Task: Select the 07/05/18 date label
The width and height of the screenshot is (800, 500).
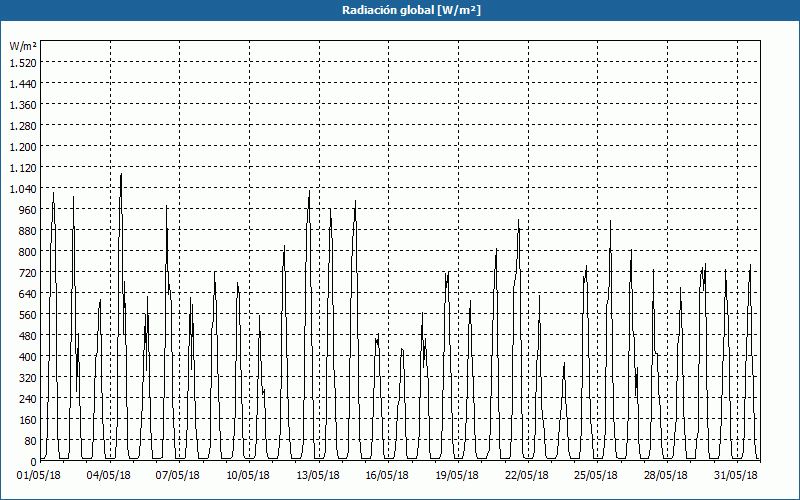Action: pos(178,475)
